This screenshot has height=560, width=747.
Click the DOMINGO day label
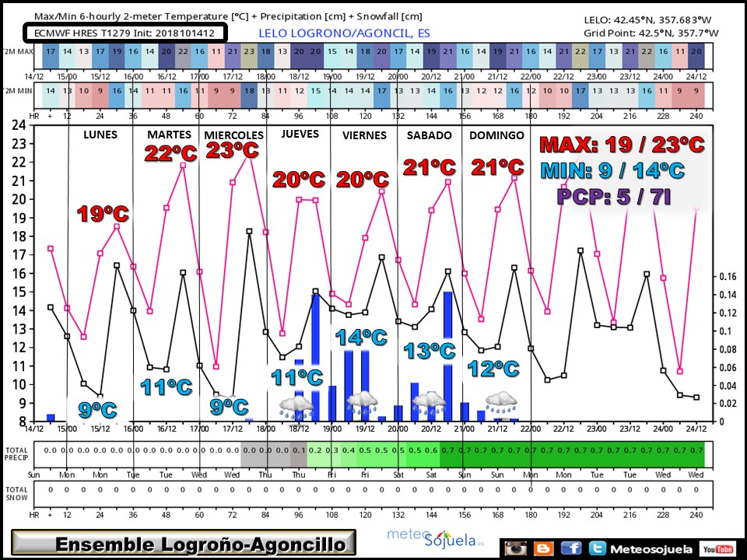tap(496, 135)
